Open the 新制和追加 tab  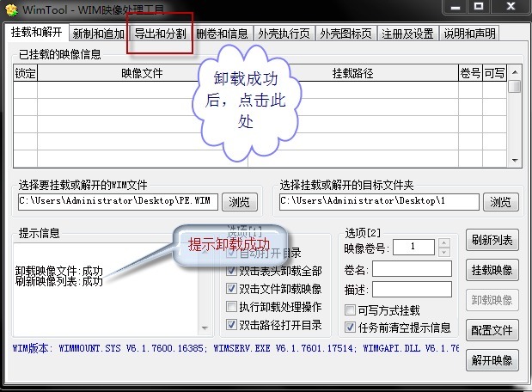pos(98,34)
